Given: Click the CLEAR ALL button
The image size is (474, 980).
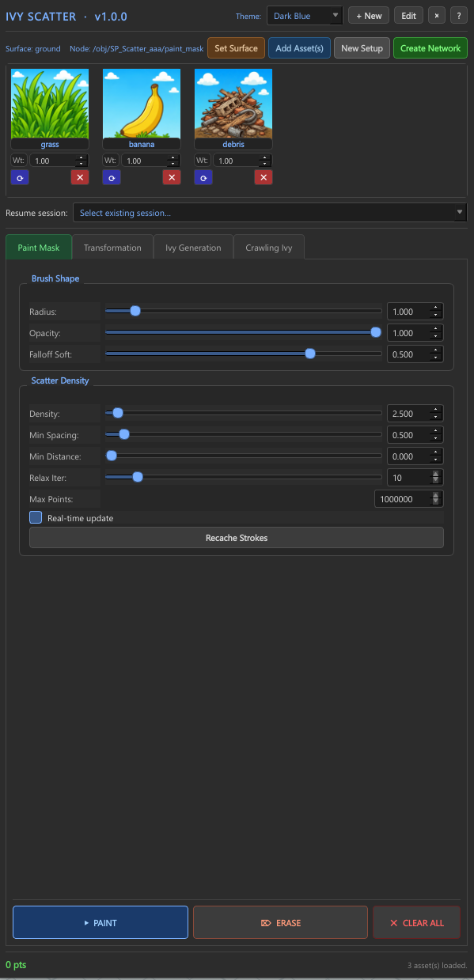Looking at the screenshot, I should [x=416, y=923].
